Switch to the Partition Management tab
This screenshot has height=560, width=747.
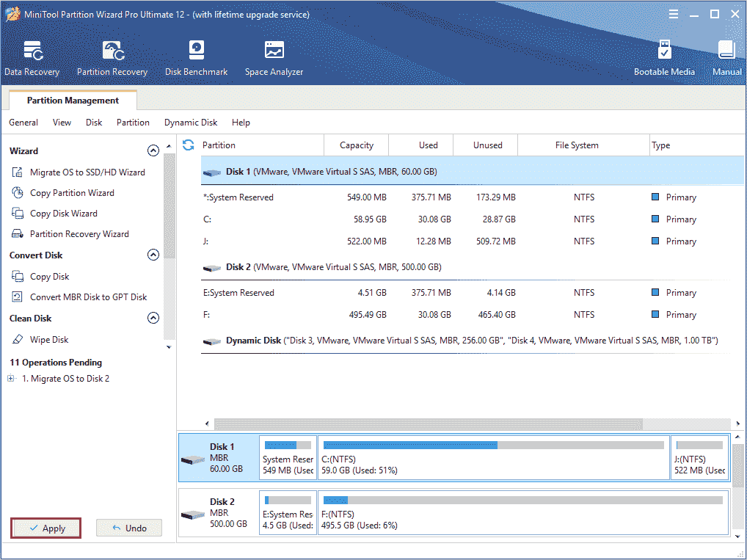(71, 100)
